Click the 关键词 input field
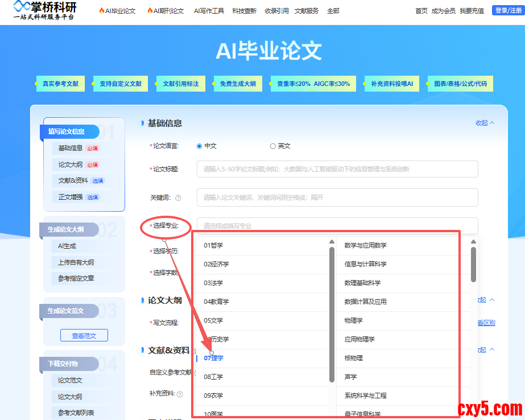This screenshot has height=420, width=525. pos(337,197)
